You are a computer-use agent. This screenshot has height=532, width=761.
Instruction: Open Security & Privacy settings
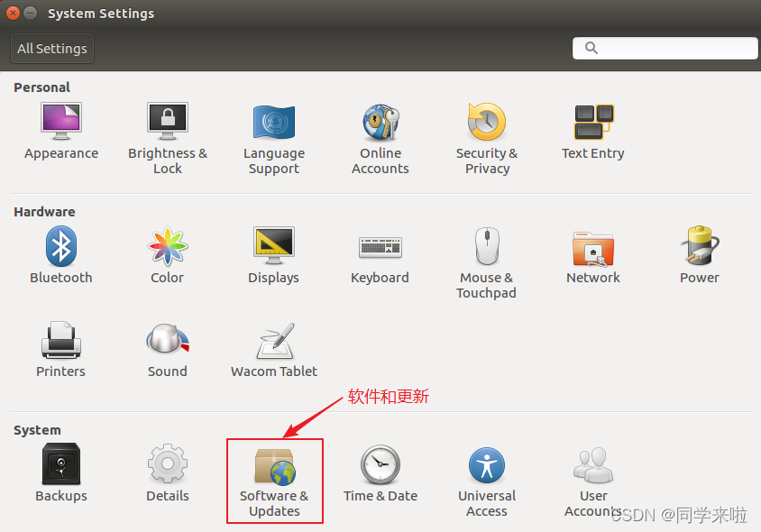(487, 139)
